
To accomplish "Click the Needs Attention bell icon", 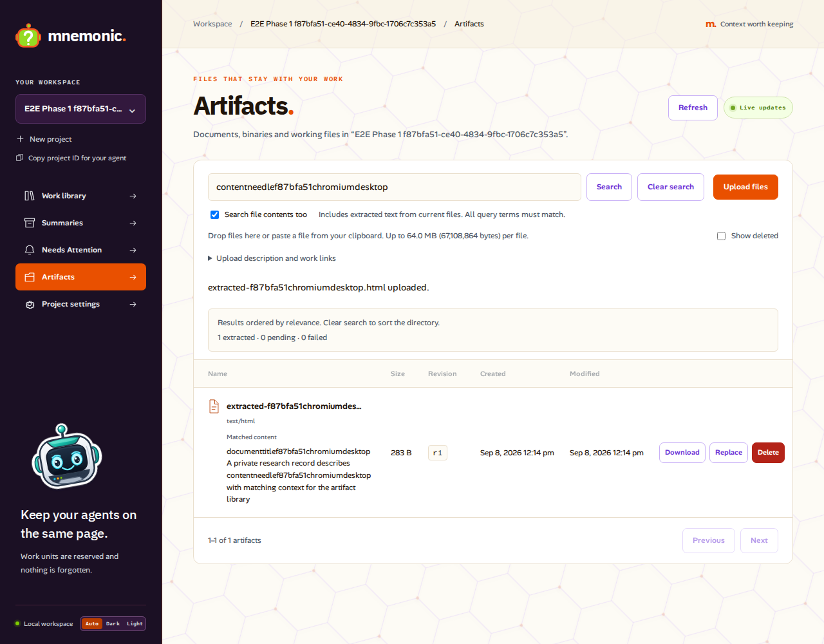I will tap(30, 250).
